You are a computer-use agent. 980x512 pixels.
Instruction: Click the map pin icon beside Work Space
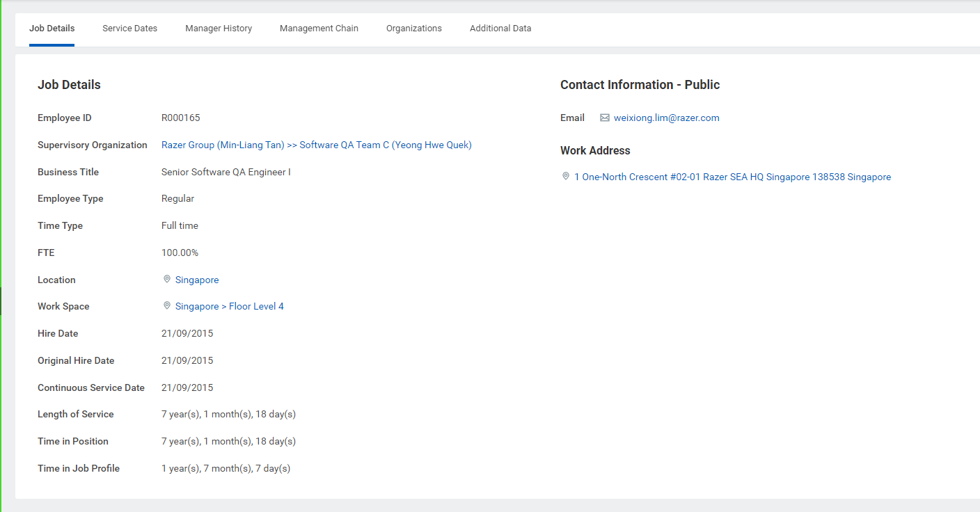(x=167, y=305)
